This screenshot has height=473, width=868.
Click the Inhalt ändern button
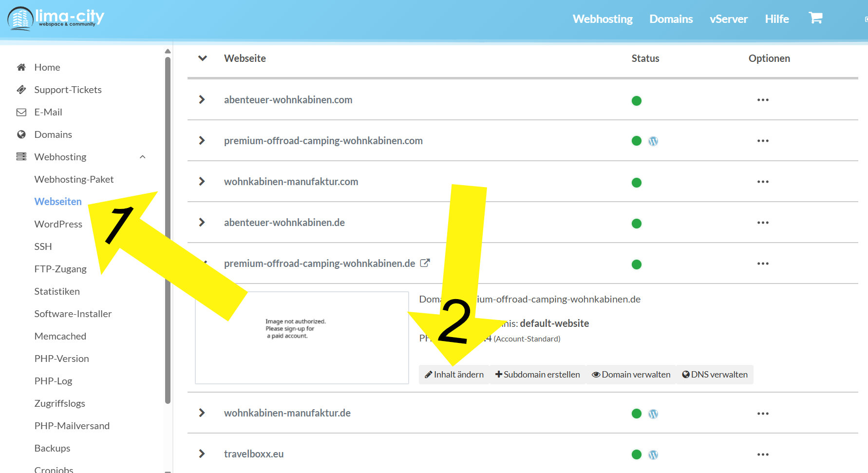click(454, 375)
